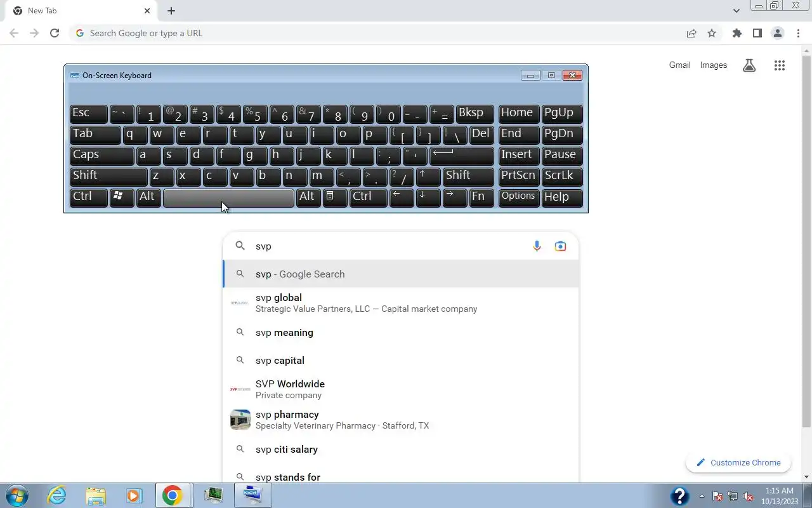812x508 pixels.
Task: Select suggestion 'svp capital'
Action: pos(401,360)
